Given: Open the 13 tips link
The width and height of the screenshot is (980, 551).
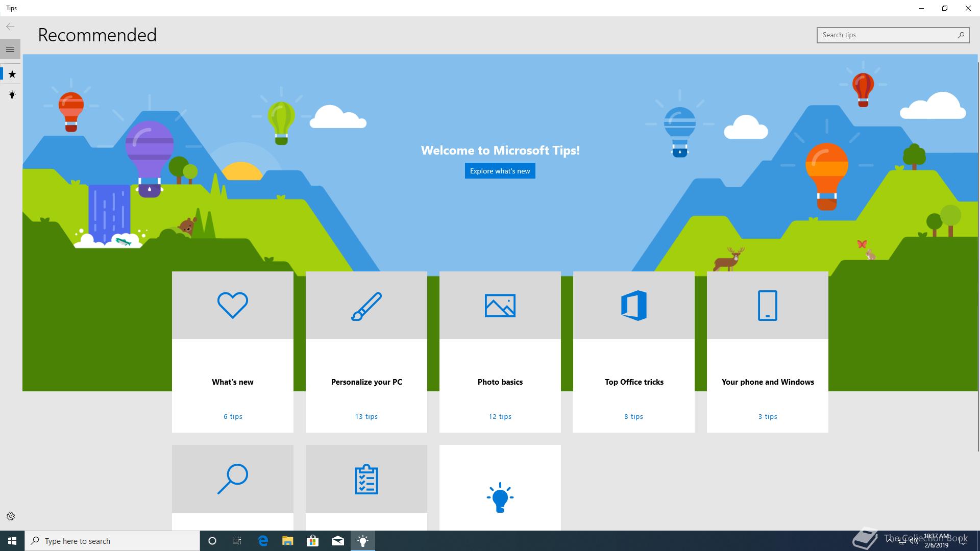Looking at the screenshot, I should click(366, 416).
